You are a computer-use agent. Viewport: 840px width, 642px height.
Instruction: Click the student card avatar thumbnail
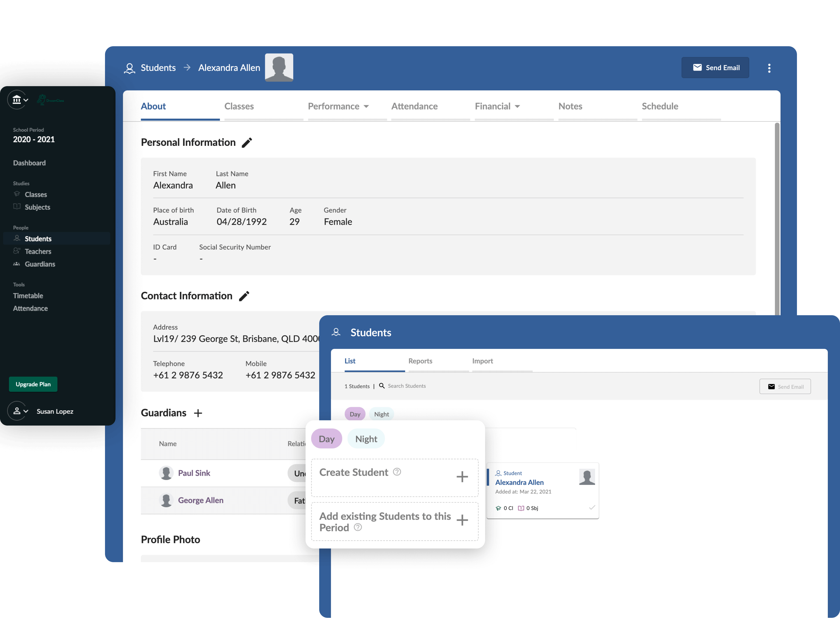coord(587,477)
